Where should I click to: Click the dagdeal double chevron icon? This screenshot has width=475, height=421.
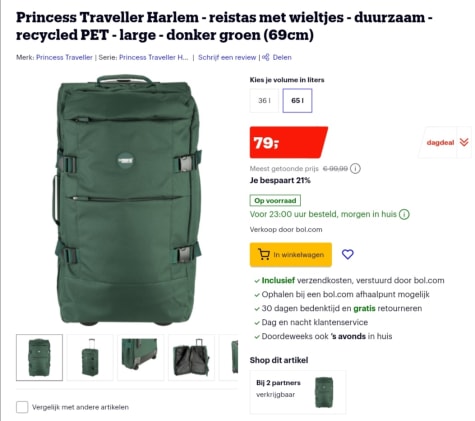click(x=464, y=142)
